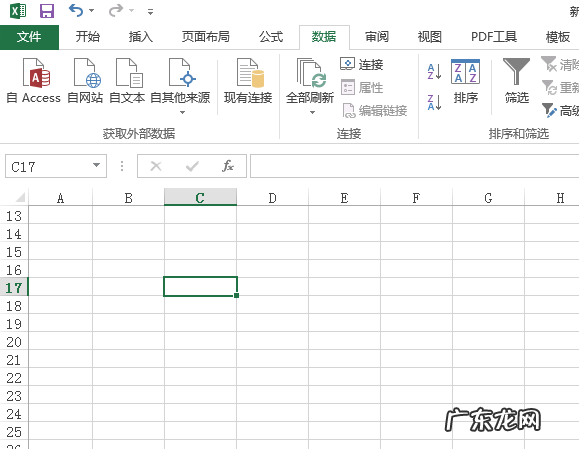Image resolution: width=579 pixels, height=449 pixels.
Task: Click 编辑链接 (edit links) button
Action: (x=374, y=110)
